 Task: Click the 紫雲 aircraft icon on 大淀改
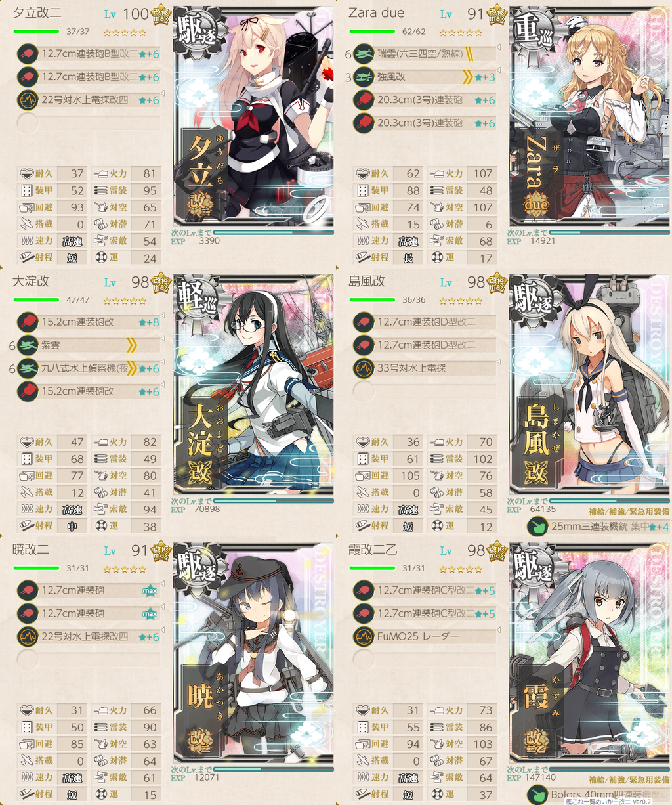[27, 345]
